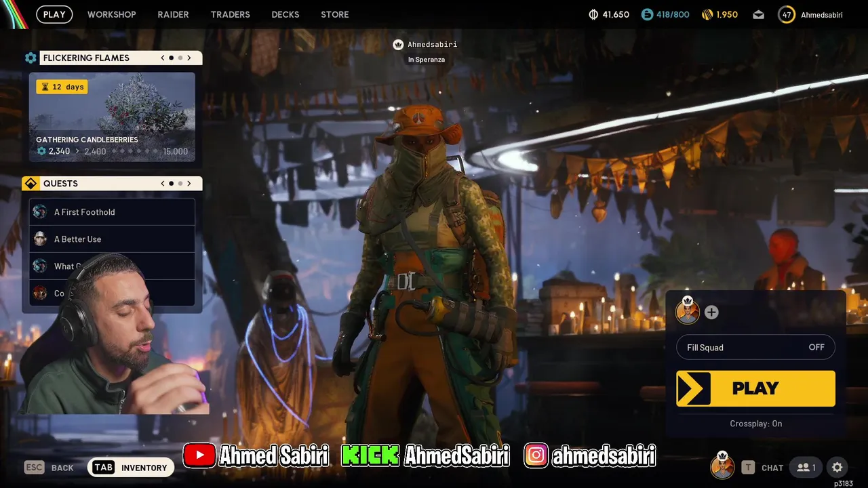
Task: Click the Quests header diamond icon
Action: [31, 184]
